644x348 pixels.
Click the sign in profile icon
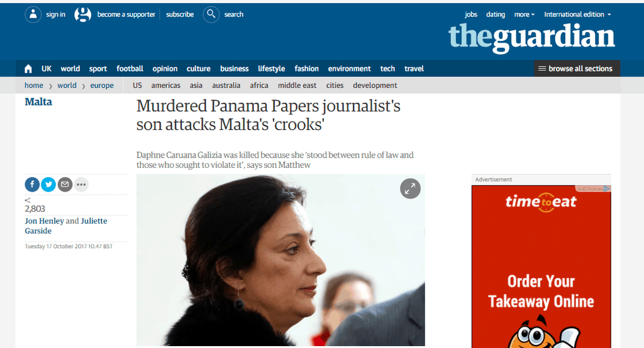(33, 14)
